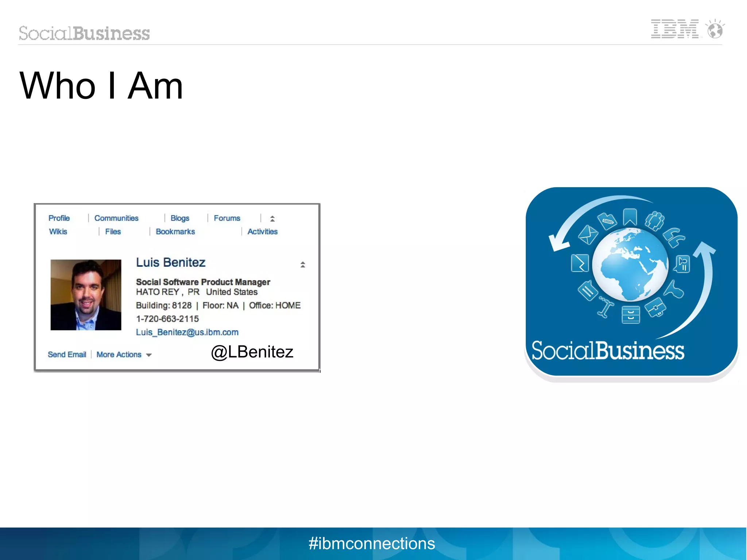Click the profile photo thumbnail
Image resolution: width=747 pixels, height=560 pixels.
pos(86,295)
